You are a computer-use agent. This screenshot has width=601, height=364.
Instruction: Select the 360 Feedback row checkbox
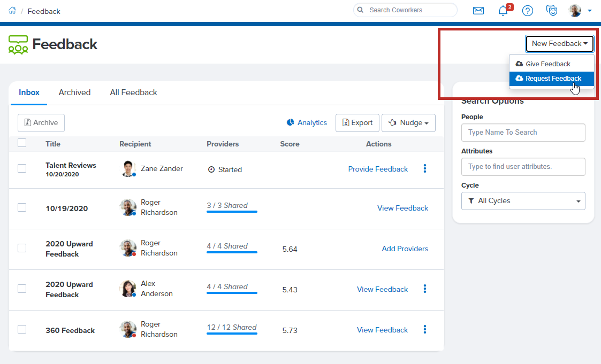point(22,329)
